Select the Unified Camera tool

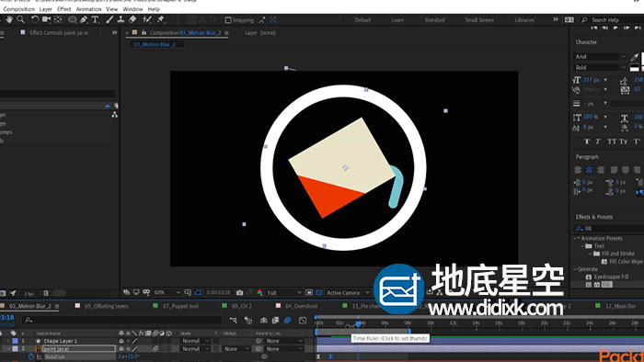click(x=46, y=19)
